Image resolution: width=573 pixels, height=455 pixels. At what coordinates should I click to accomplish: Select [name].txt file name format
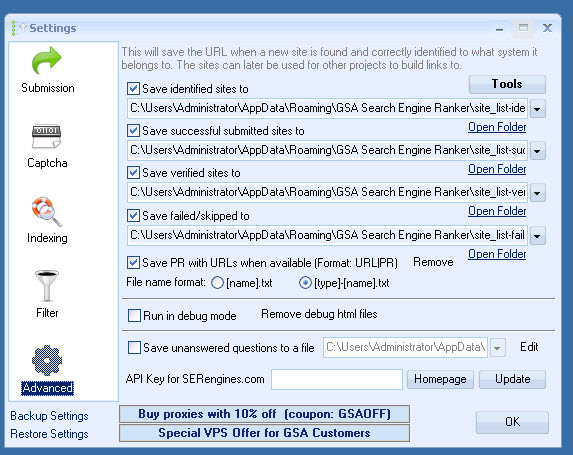pyautogui.click(x=217, y=283)
